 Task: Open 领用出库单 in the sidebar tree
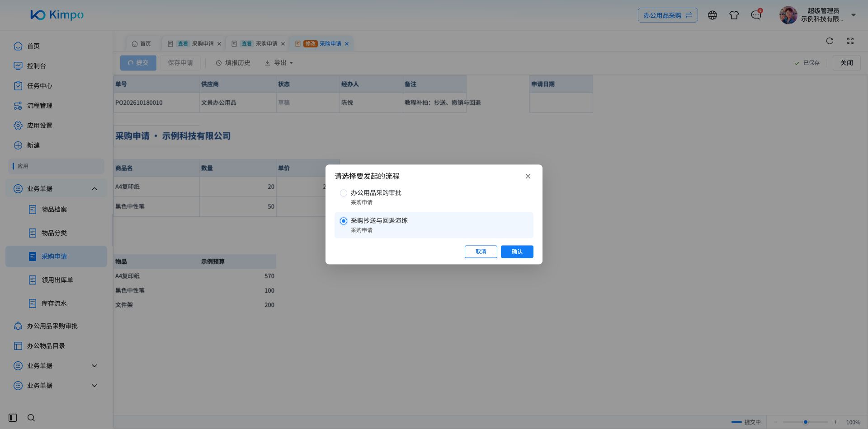pyautogui.click(x=56, y=280)
